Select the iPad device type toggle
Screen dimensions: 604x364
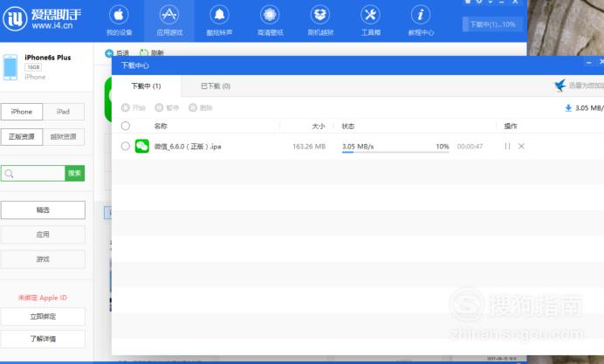pos(63,112)
